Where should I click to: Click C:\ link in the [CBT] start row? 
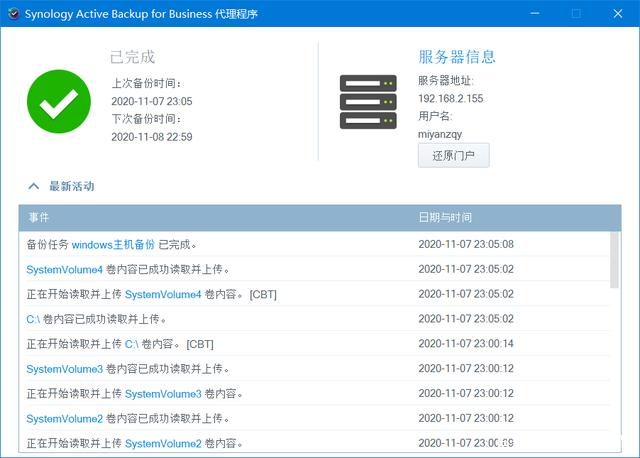tap(131, 344)
